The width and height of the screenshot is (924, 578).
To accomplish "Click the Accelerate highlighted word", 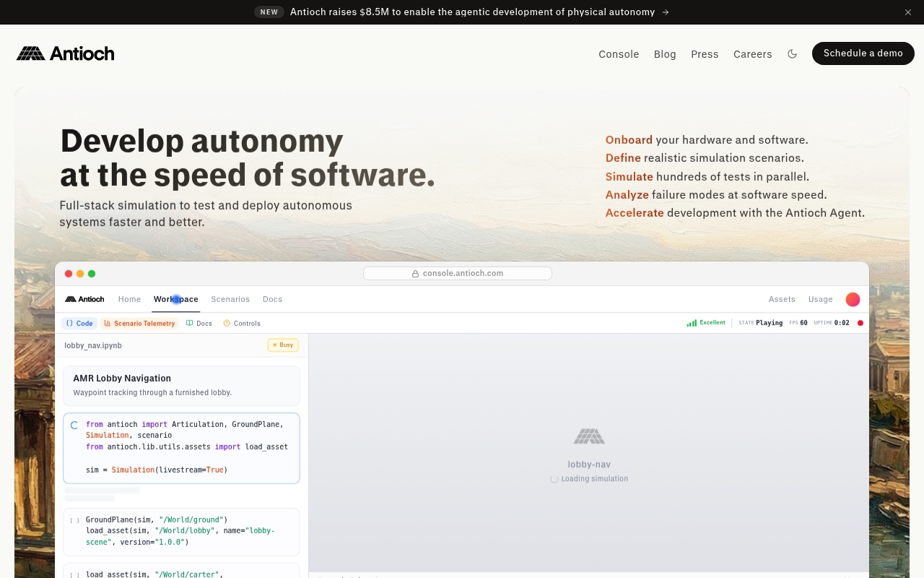I will click(x=635, y=213).
